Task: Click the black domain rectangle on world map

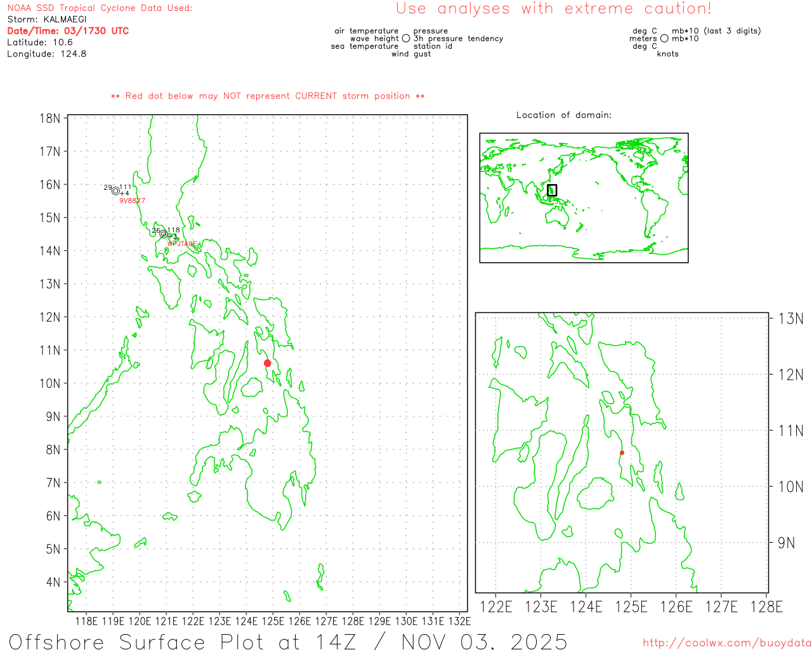Action: pyautogui.click(x=552, y=190)
